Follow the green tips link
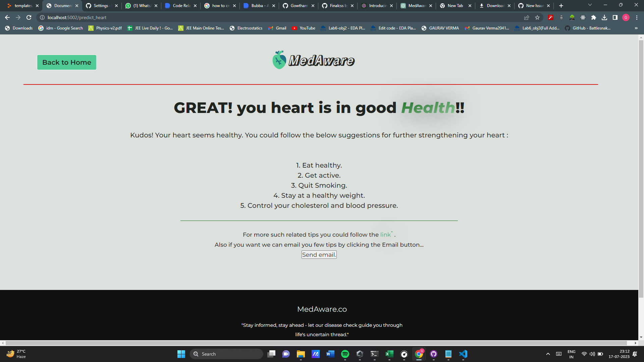 385,235
